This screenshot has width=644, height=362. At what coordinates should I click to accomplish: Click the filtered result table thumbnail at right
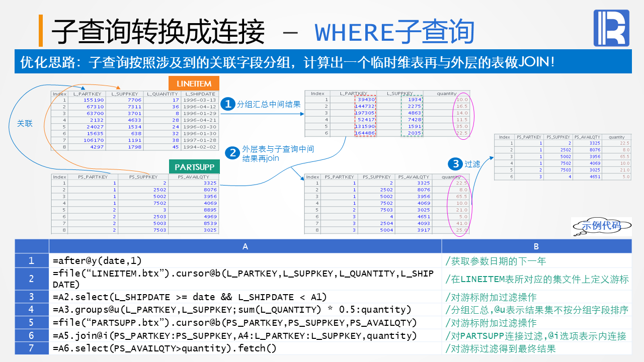(562, 157)
